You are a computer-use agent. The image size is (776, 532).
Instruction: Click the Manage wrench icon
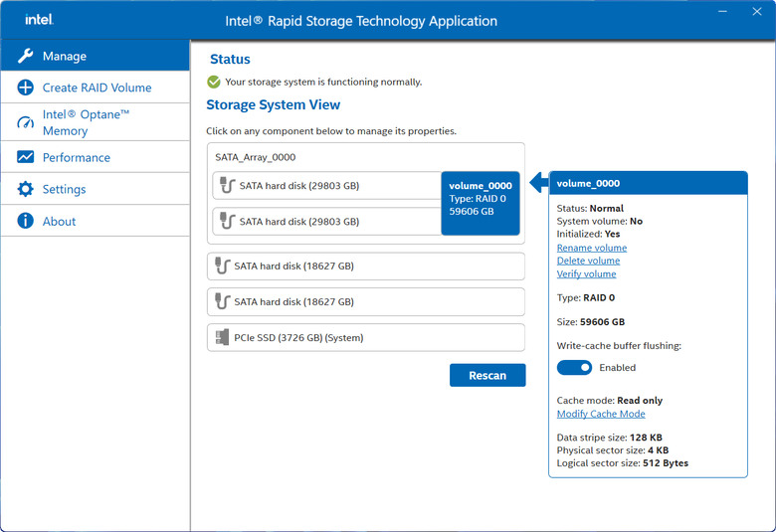point(25,56)
